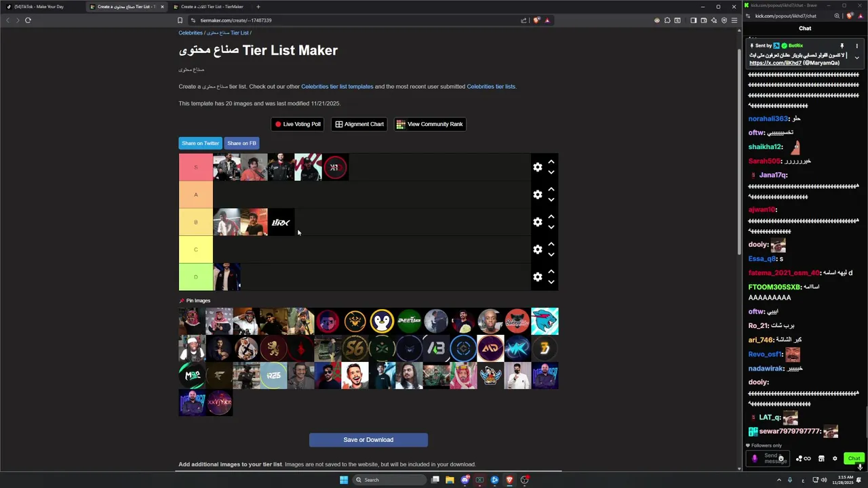
Task: Click the pin icon on BotRix message
Action: pyautogui.click(x=842, y=46)
